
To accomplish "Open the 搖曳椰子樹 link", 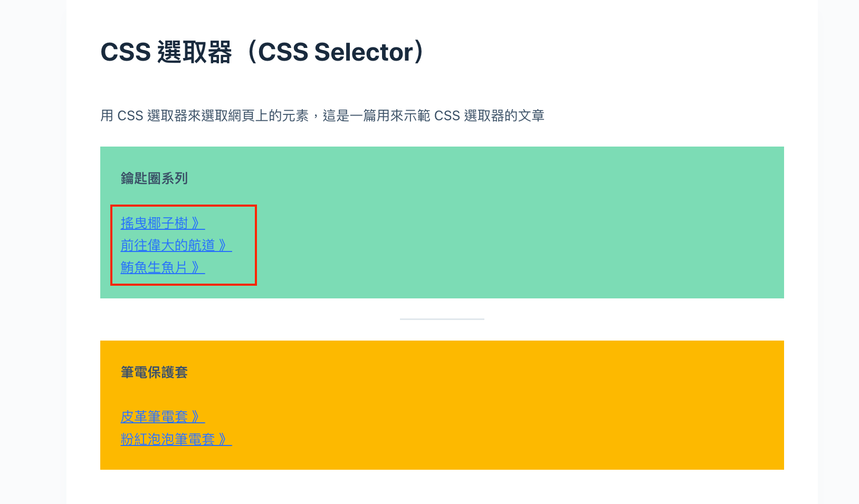I will point(163,223).
